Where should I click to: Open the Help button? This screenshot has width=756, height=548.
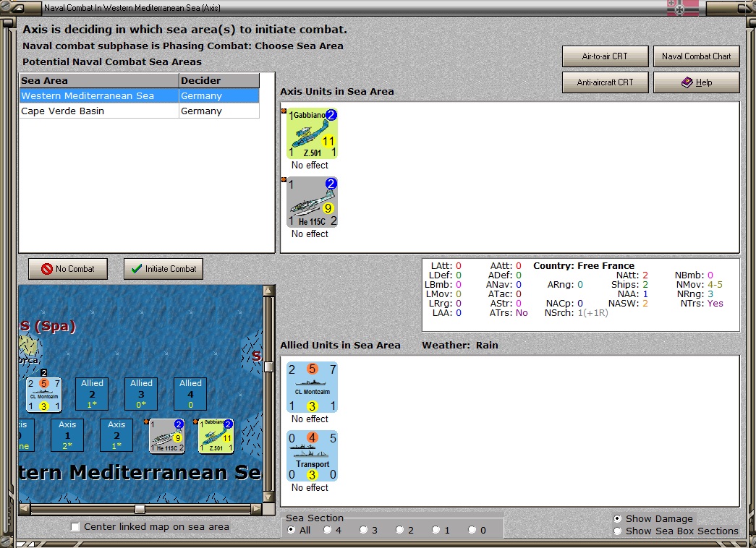coord(696,82)
